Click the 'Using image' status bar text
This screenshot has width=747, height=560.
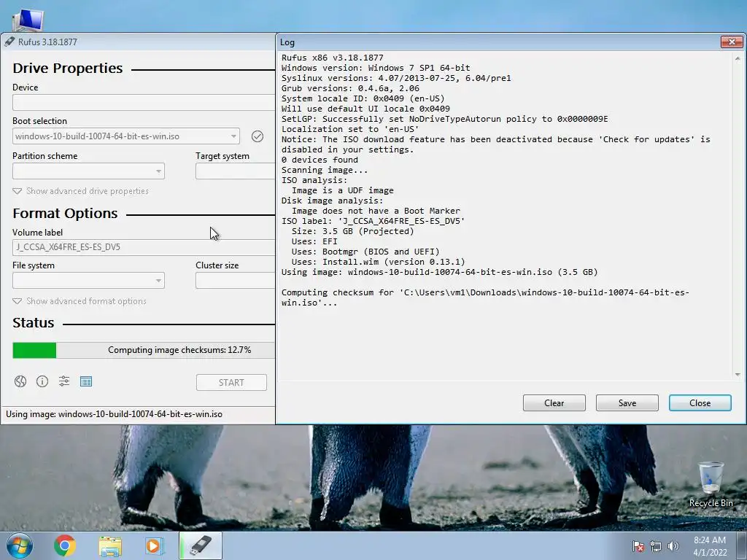coord(115,414)
